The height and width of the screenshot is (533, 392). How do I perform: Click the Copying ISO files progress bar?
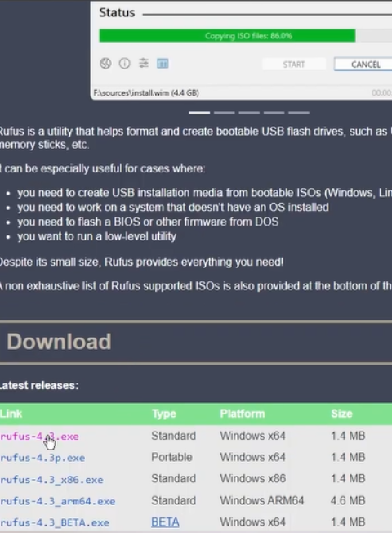click(x=246, y=36)
